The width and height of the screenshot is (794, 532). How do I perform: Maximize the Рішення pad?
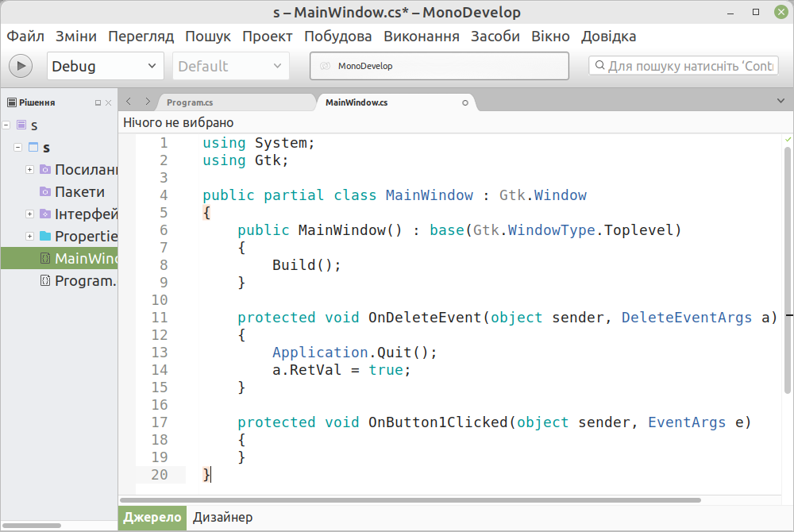[x=98, y=102]
